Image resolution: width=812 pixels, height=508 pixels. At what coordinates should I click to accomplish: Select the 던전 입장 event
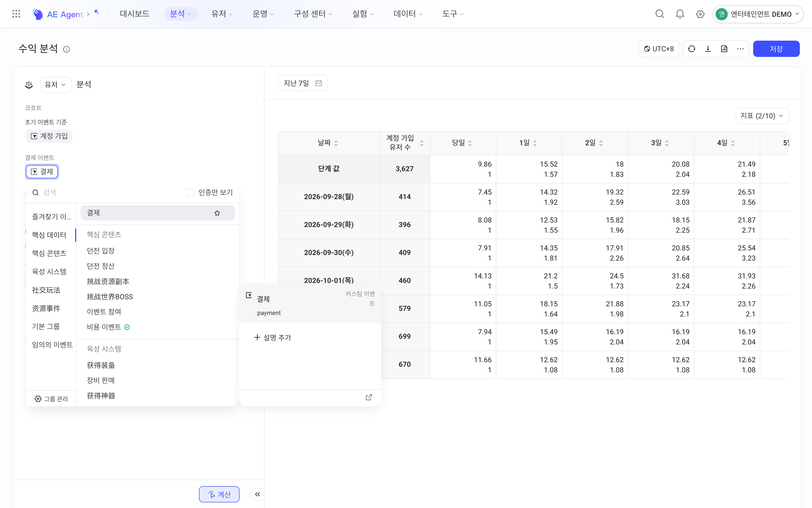158,251
